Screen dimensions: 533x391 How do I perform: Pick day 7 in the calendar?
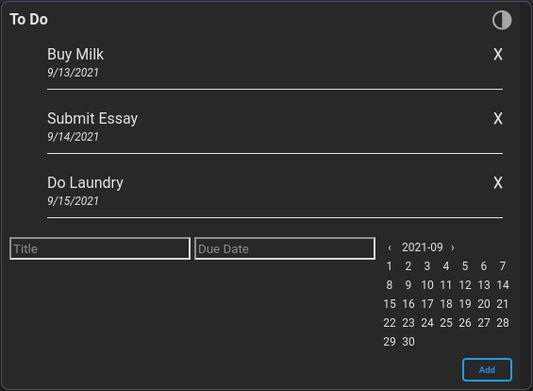click(502, 266)
